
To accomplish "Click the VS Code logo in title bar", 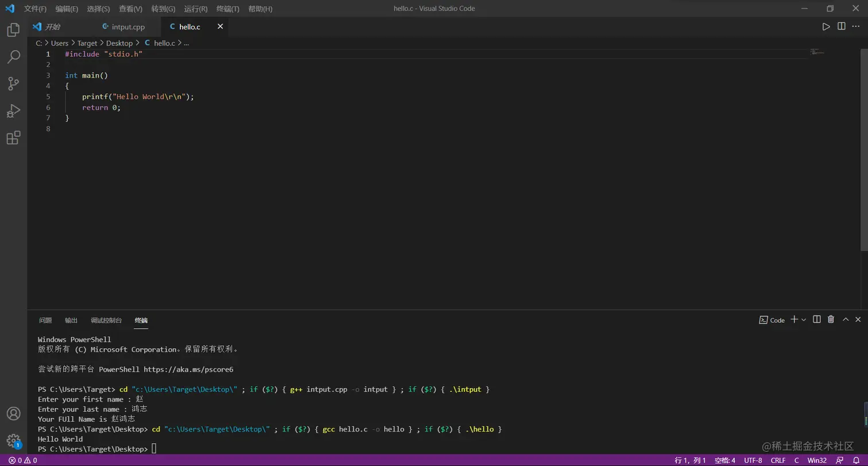I will [x=10, y=9].
